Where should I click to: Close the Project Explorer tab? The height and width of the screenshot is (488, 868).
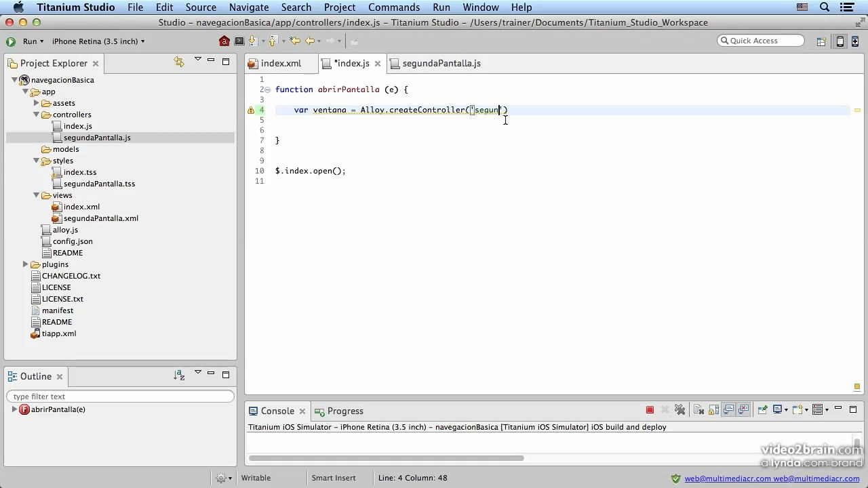coord(96,63)
